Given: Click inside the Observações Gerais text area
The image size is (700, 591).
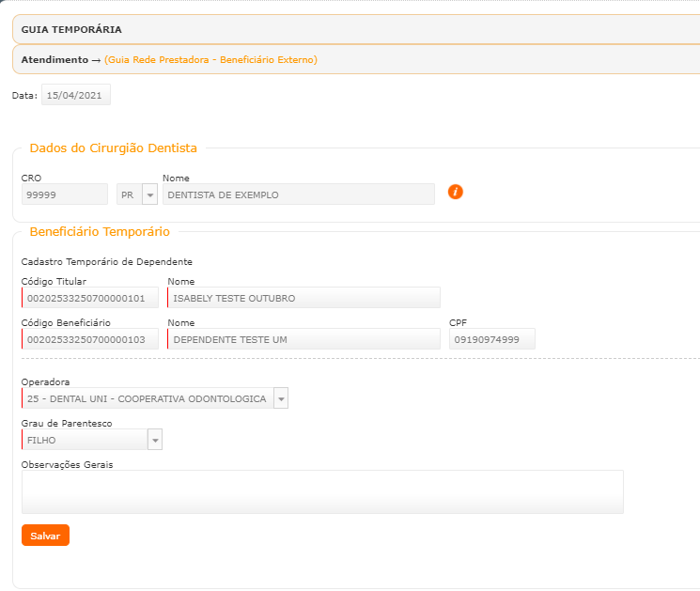Looking at the screenshot, I should pos(322,491).
